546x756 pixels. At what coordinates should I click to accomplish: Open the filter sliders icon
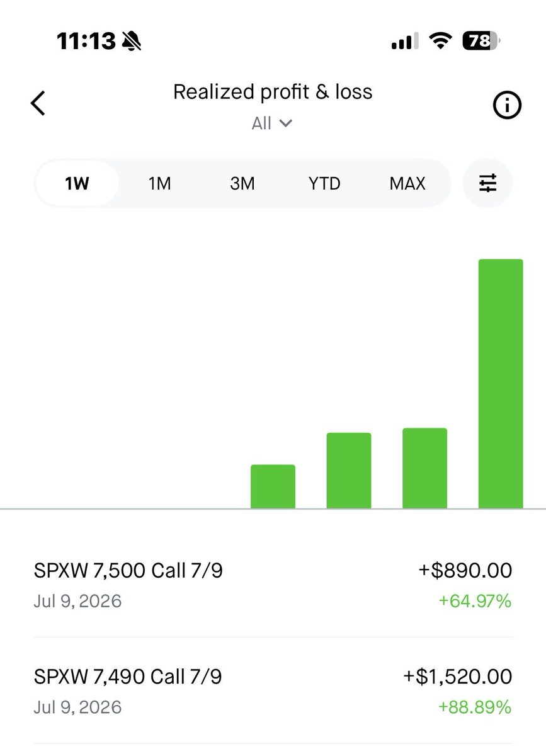pos(487,183)
